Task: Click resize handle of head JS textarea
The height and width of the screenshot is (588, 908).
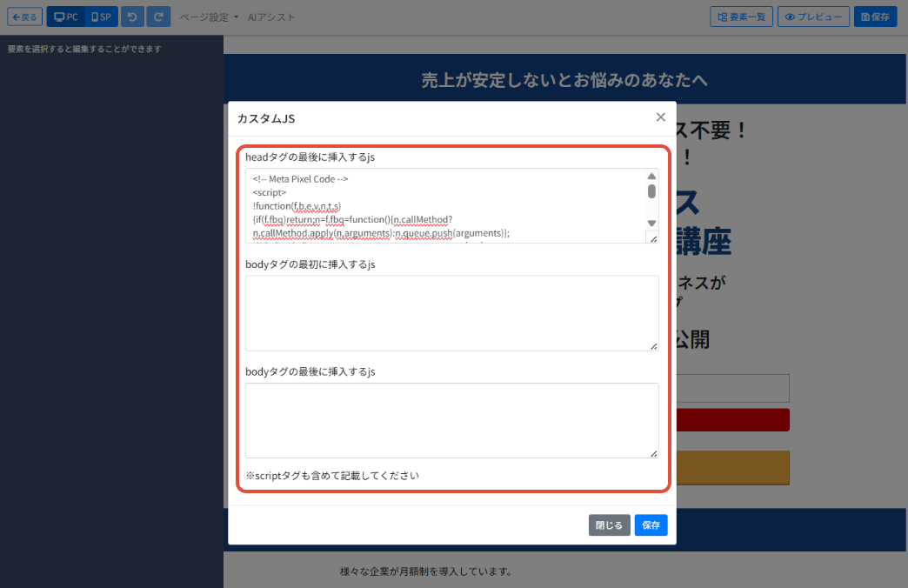Action: 653,238
